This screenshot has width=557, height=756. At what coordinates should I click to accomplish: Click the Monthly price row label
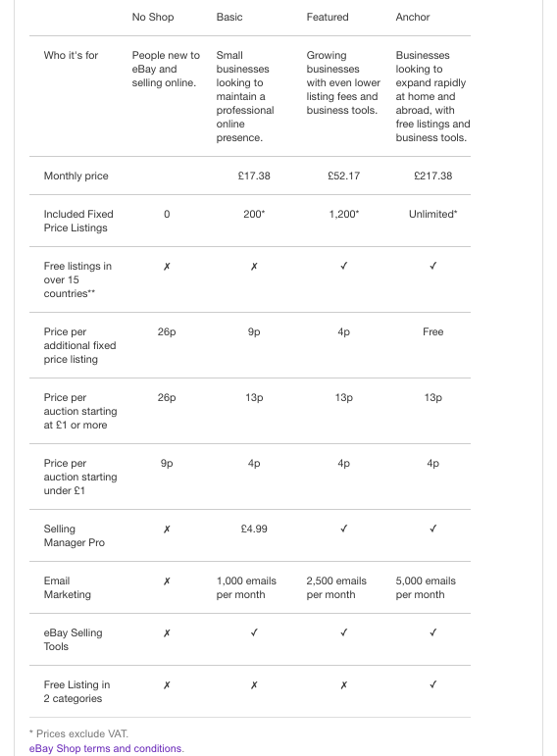point(76,176)
